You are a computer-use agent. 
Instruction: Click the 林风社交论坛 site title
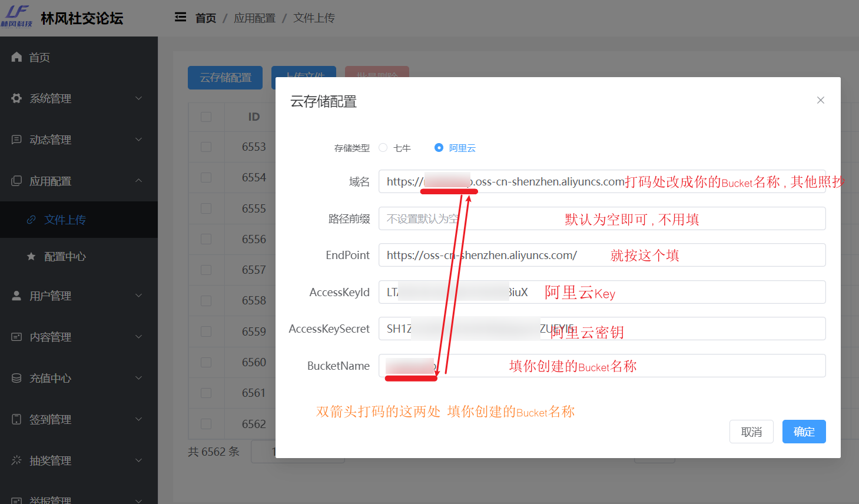pos(82,18)
